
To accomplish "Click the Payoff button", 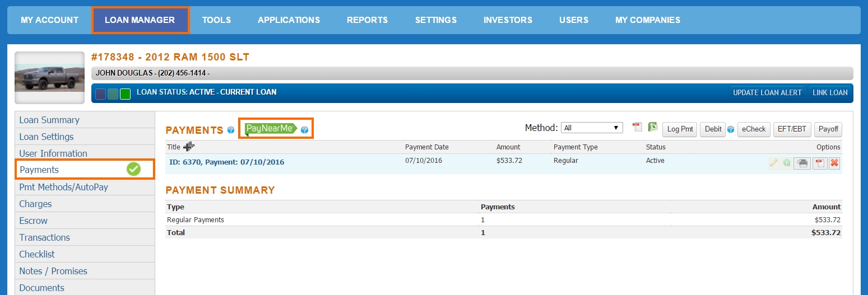I will pyautogui.click(x=828, y=129).
